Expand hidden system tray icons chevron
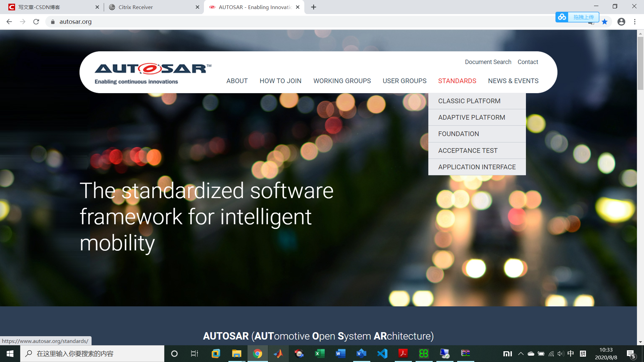644x362 pixels. click(x=521, y=353)
